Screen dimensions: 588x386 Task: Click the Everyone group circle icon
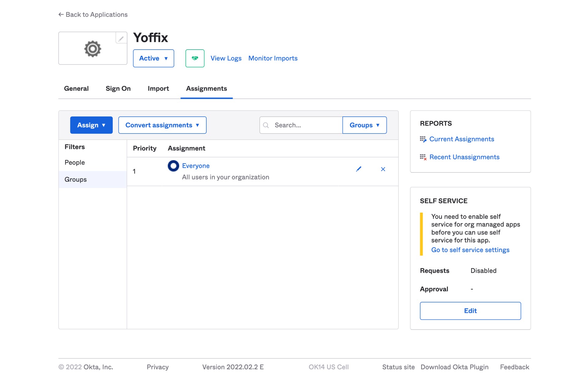click(173, 166)
